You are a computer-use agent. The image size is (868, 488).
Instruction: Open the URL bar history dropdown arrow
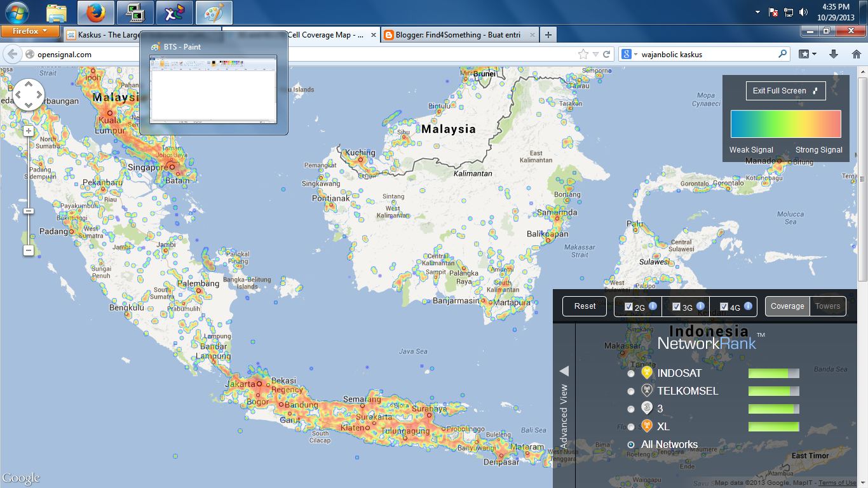pos(597,55)
